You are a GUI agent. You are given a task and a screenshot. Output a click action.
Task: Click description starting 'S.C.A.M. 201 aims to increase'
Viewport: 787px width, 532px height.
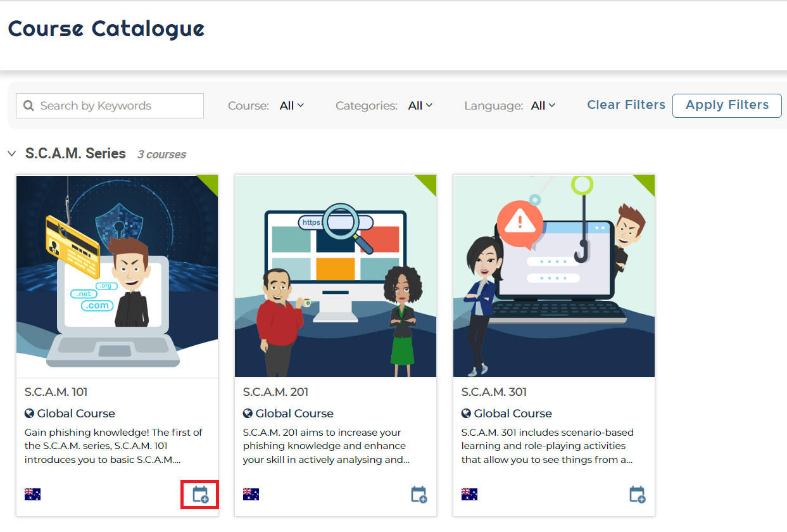click(x=326, y=446)
